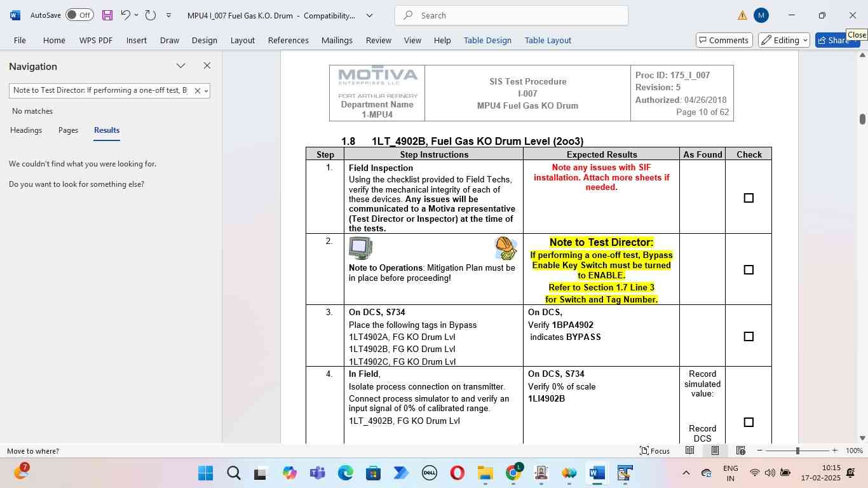Open the Opera browser taskbar icon
The image size is (868, 488).
pyautogui.click(x=457, y=473)
